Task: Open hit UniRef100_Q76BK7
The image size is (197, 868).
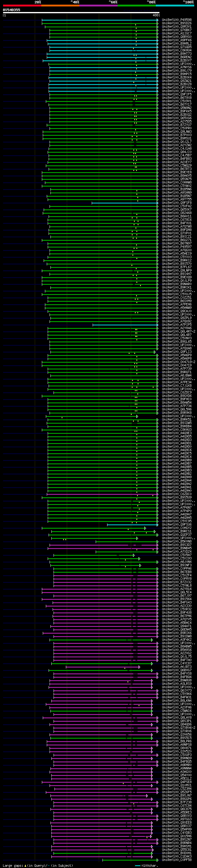Action: click(x=176, y=30)
